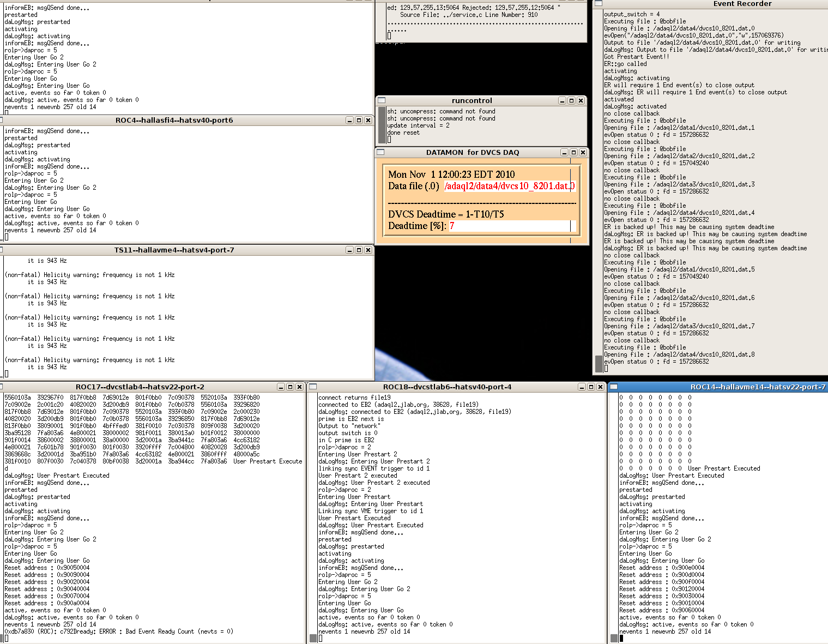Screen dimensions: 828x644
Task: Minimize the ROC17--dvcstlab4 terminal window
Action: [281, 387]
